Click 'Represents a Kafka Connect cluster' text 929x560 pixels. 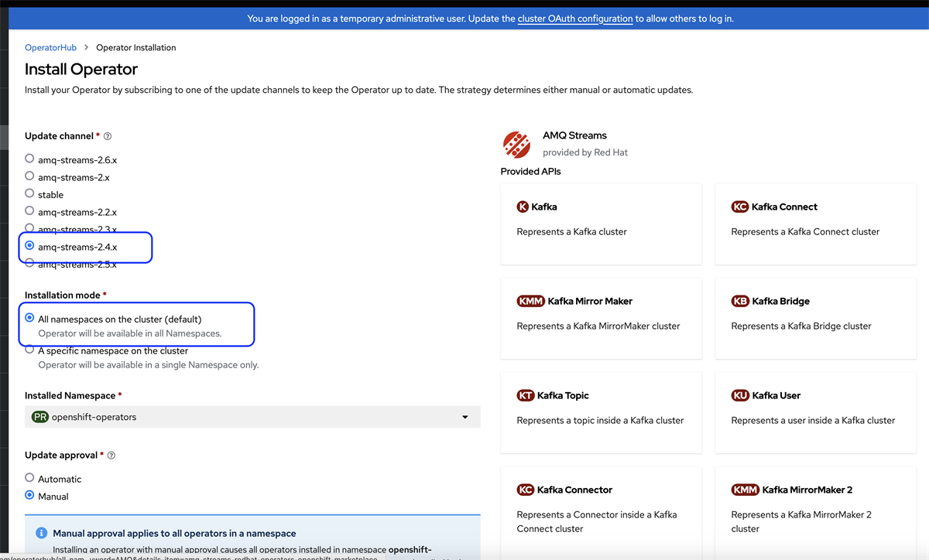coord(805,231)
